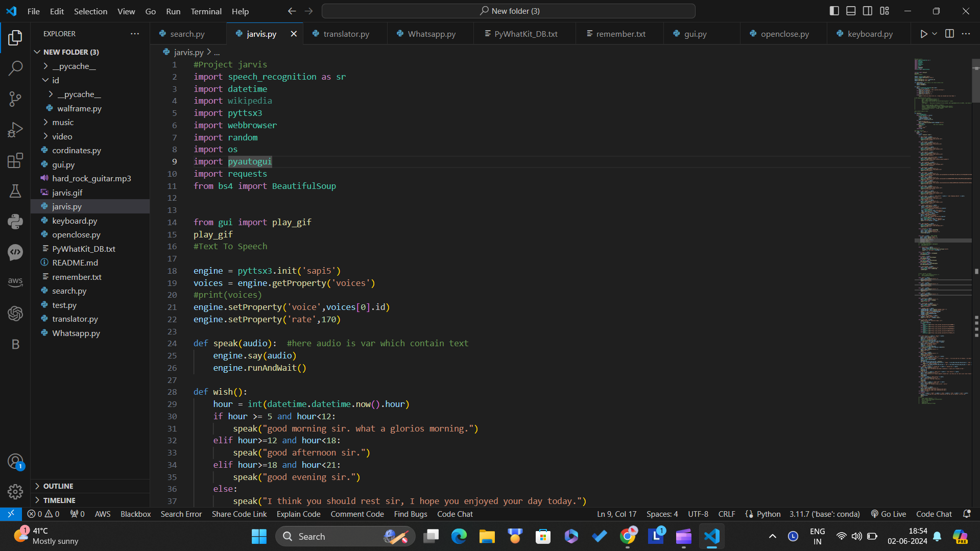
Task: Open the Source Control view
Action: click(15, 99)
